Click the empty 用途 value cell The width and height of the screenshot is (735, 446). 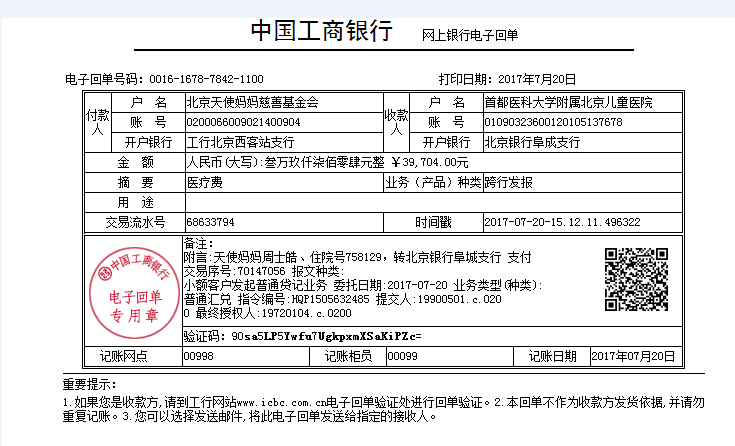434,203
